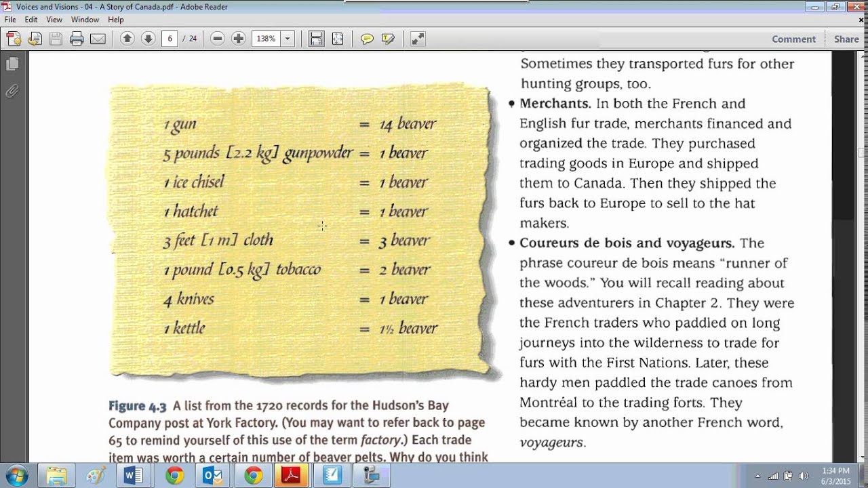Viewport: 868px width, 488px height.
Task: Click the zoom percentage field showing 138%
Action: (x=266, y=39)
